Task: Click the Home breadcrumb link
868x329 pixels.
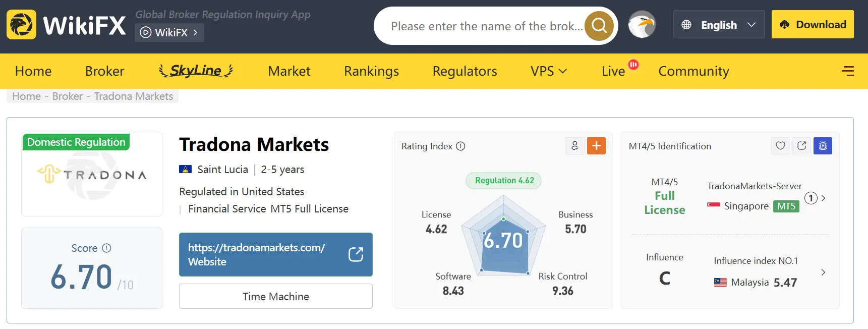Action: (x=26, y=96)
